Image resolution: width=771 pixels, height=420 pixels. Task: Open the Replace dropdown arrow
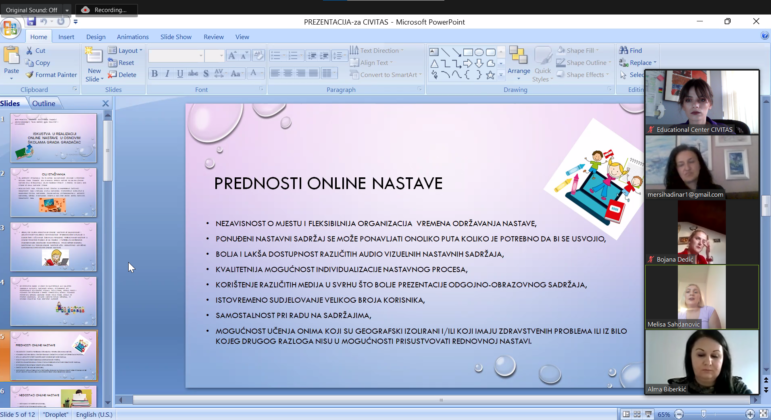point(655,63)
